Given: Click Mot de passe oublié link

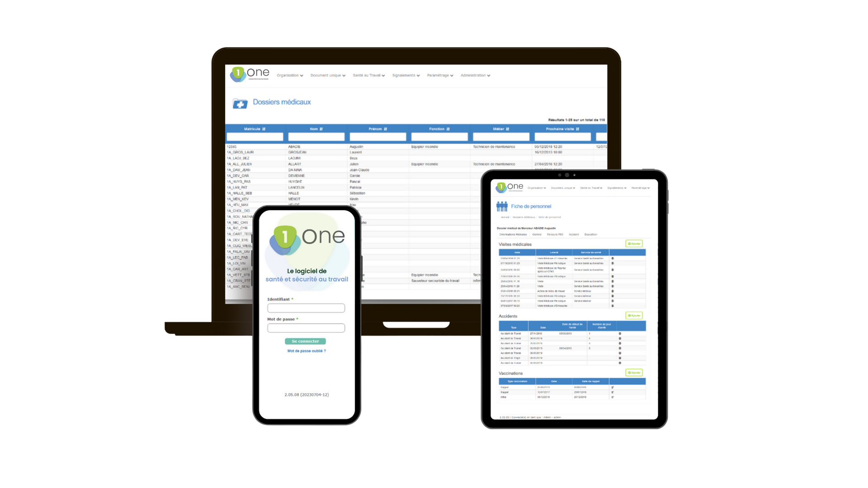Looking at the screenshot, I should [x=306, y=350].
